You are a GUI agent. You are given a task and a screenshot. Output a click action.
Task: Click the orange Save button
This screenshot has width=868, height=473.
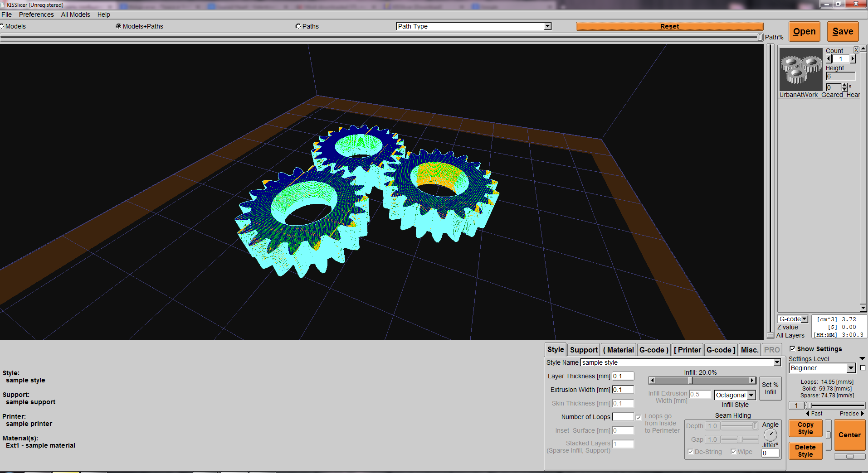[843, 32]
